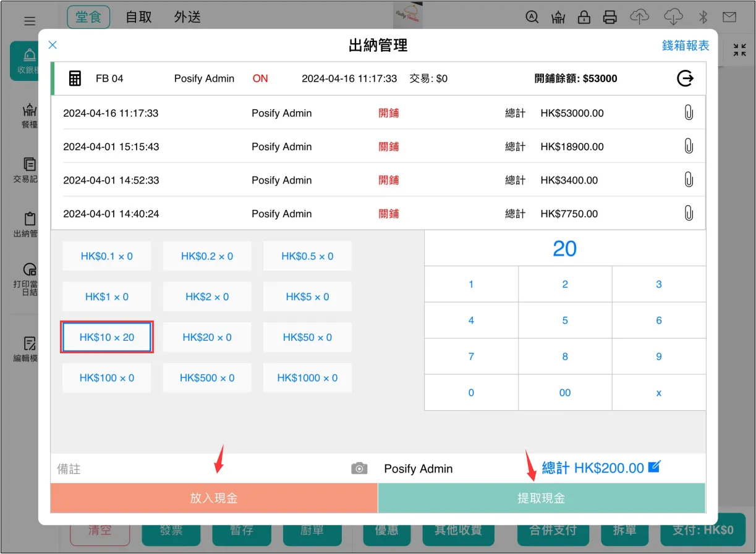Screen dimensions: 756x554
Task: Click the calculator icon for FB 04
Action: [x=75, y=78]
